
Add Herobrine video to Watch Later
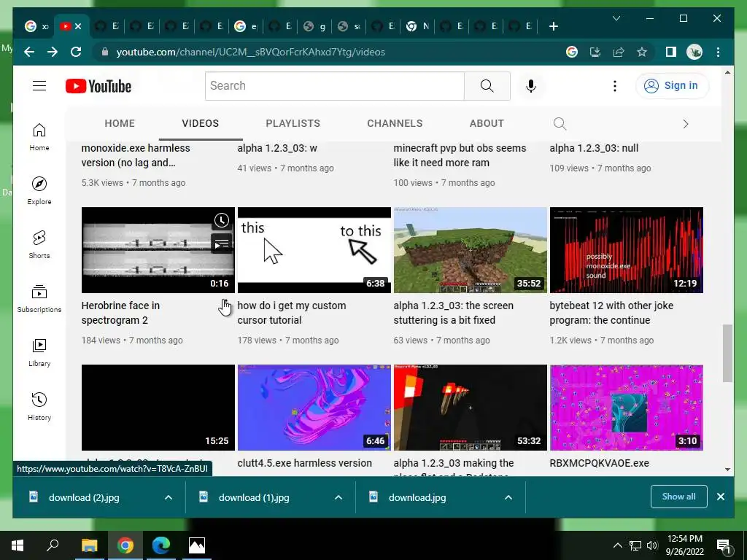pyautogui.click(x=222, y=220)
